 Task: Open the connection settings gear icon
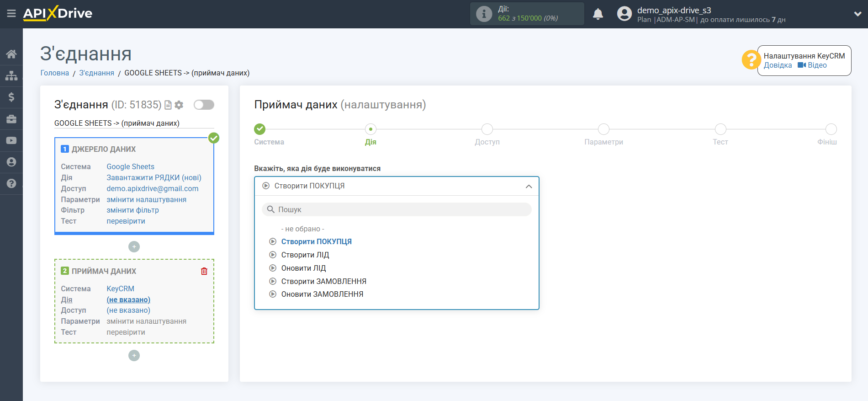coord(179,105)
